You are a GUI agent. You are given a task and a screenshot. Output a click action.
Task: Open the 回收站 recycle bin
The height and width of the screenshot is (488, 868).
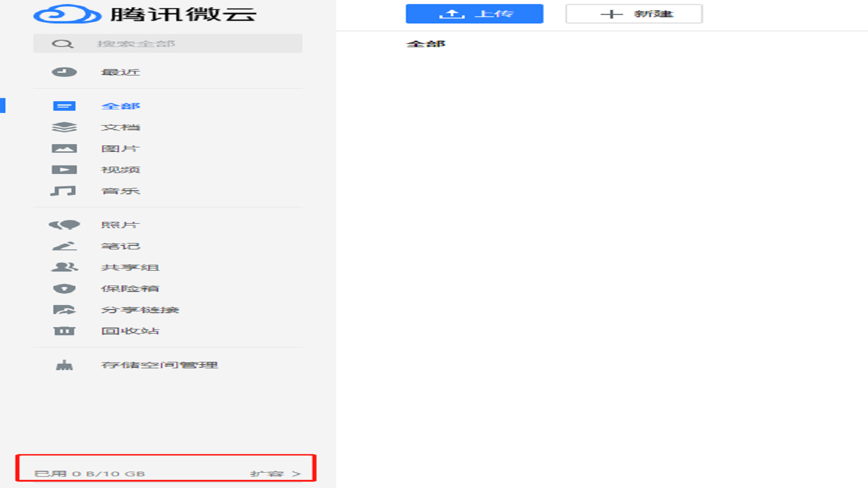pos(130,331)
